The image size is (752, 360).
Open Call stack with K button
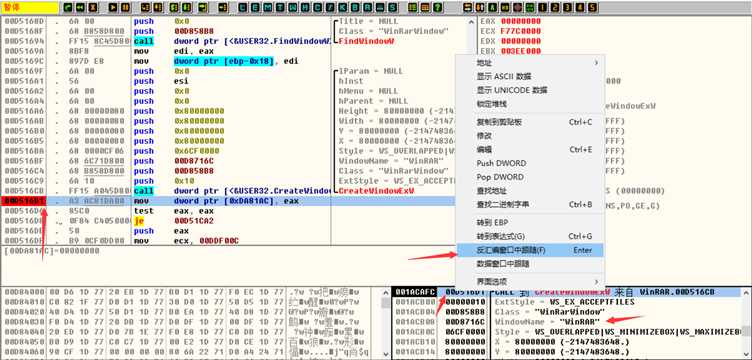[x=342, y=7]
